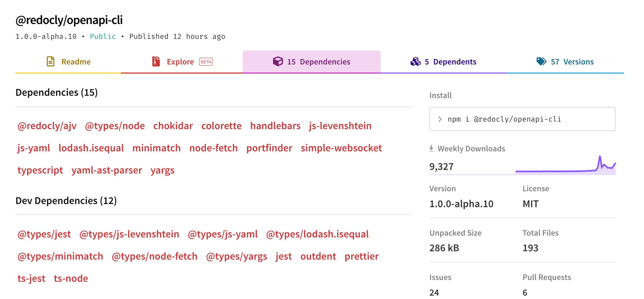Viewport: 644px width, 299px height.
Task: Click the Versions tags icon
Action: (541, 62)
